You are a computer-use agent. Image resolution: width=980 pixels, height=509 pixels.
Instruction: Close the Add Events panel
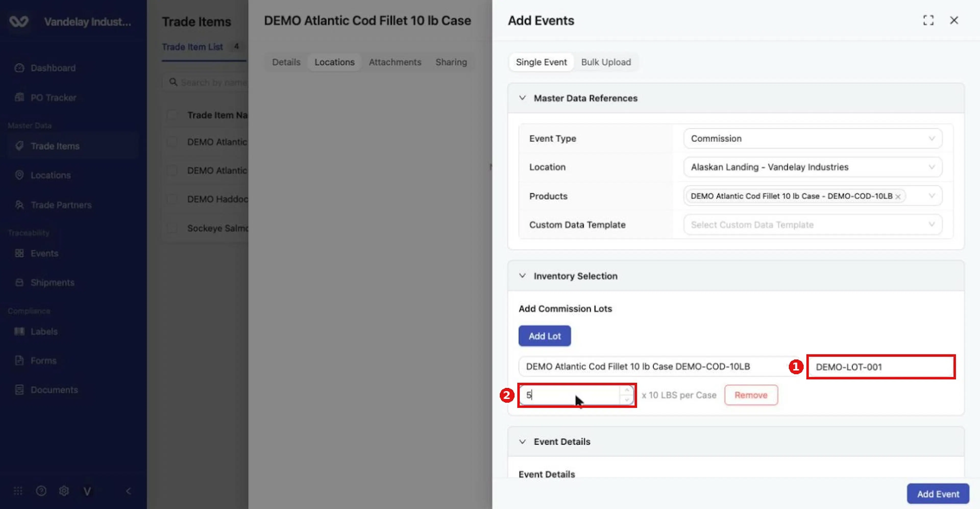(x=954, y=20)
